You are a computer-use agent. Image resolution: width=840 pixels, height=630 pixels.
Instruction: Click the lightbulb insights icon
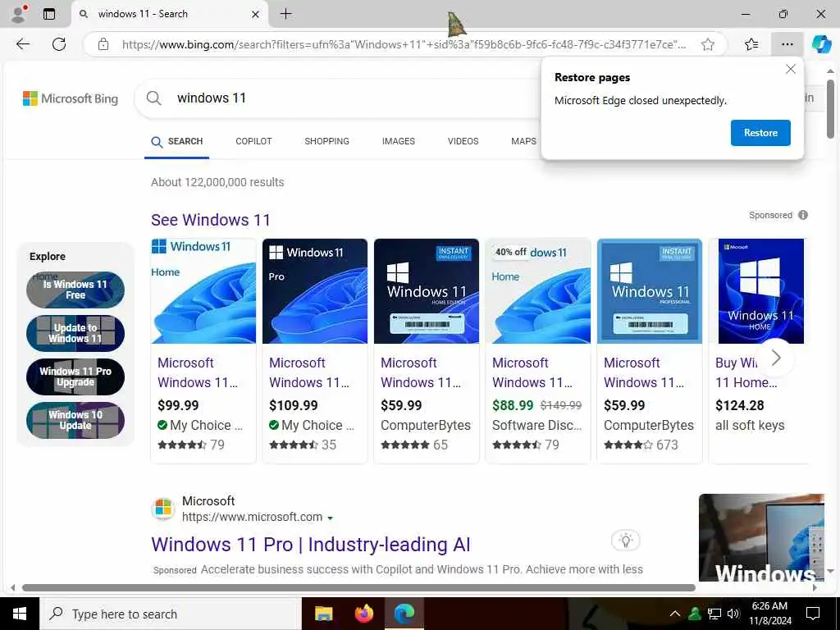[626, 541]
